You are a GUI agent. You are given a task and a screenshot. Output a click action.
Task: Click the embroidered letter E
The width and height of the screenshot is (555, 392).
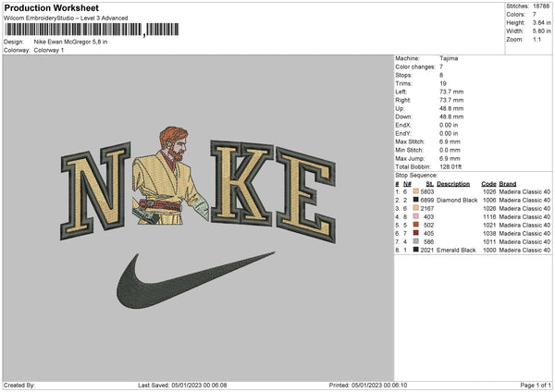pyautogui.click(x=306, y=195)
